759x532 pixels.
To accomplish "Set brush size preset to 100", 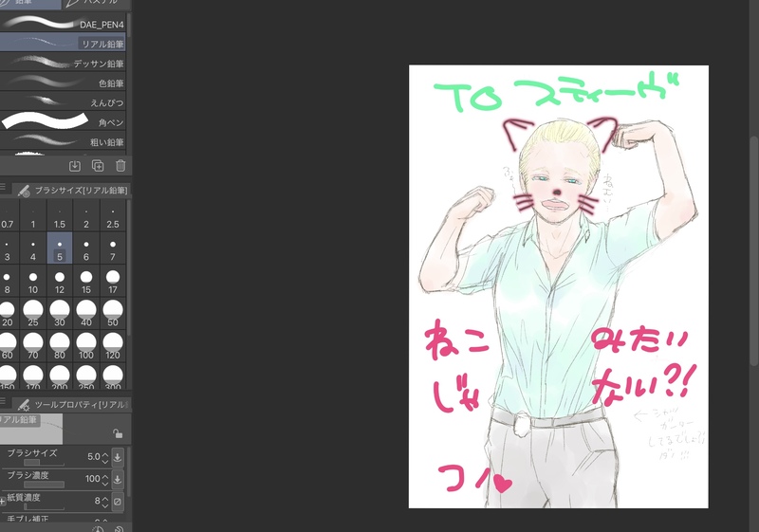I will tap(86, 346).
